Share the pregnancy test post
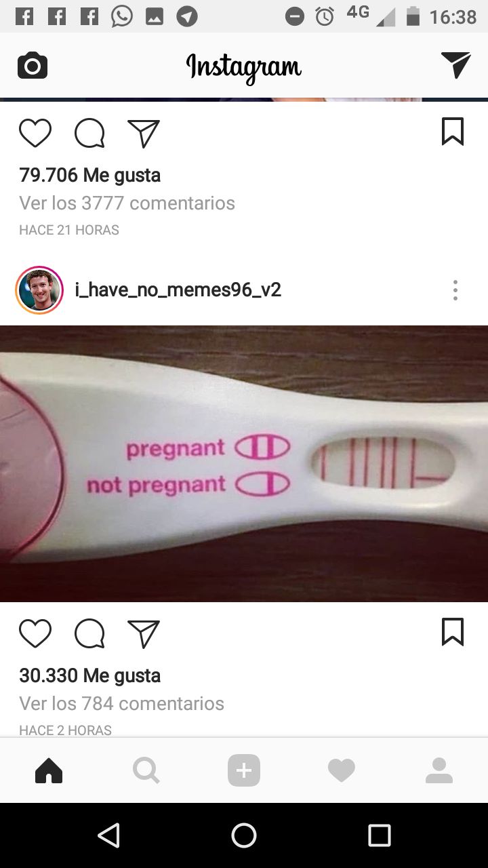 pyautogui.click(x=144, y=633)
